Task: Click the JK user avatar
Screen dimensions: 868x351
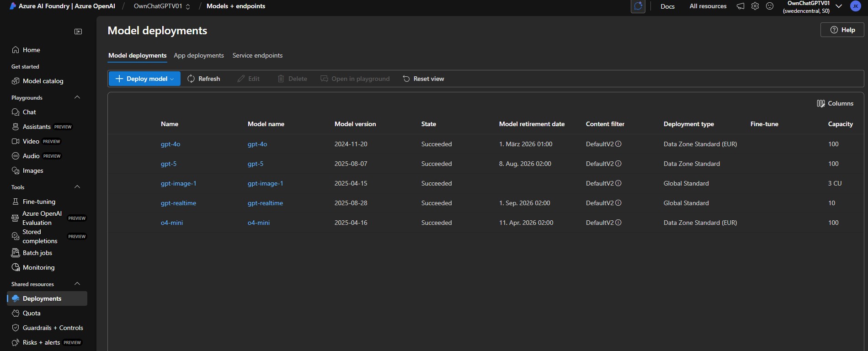Action: (x=855, y=6)
